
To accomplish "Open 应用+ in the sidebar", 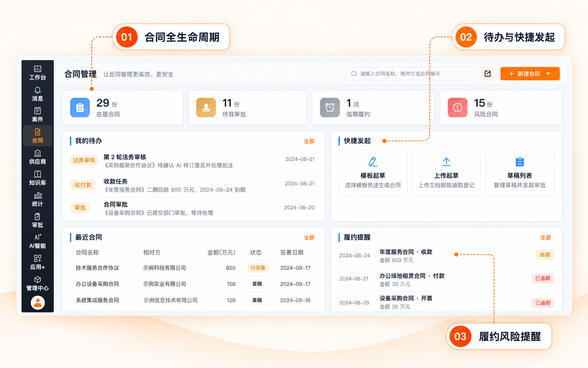I will tap(37, 262).
